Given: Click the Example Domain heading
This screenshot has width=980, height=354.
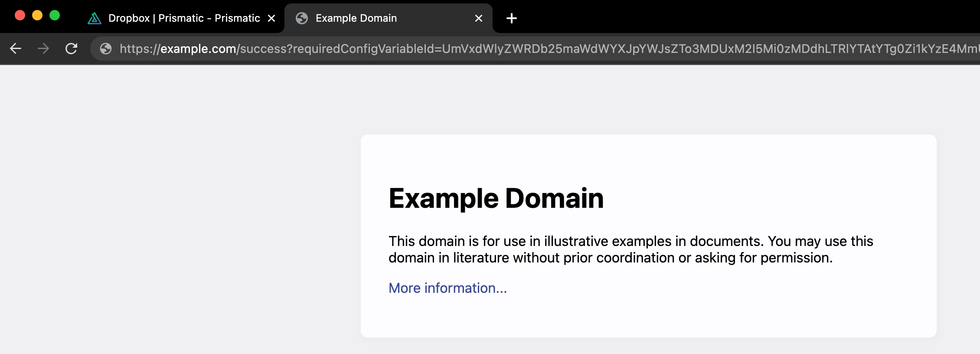Looking at the screenshot, I should tap(496, 198).
